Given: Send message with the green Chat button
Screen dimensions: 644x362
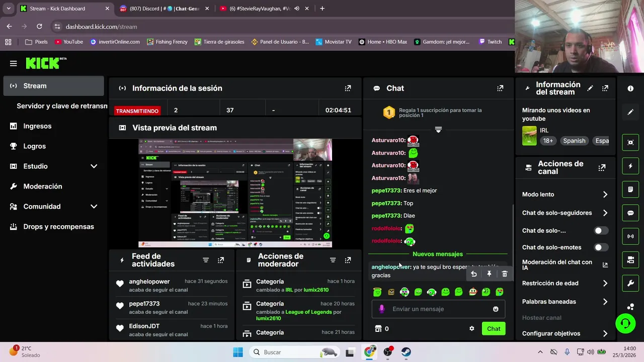Looking at the screenshot, I should click(x=494, y=329).
